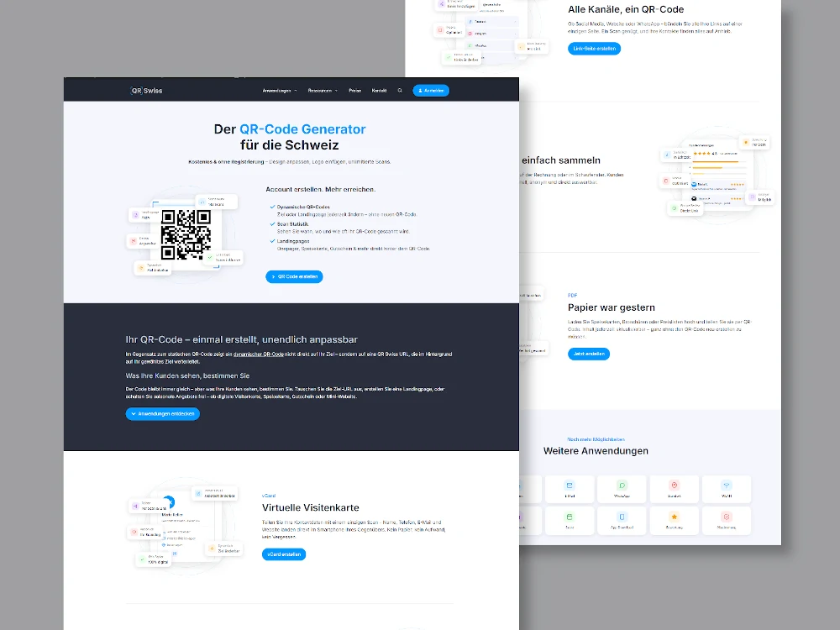Viewport: 840px width, 630px height.
Task: Click the Bewertung star icon
Action: 674,517
